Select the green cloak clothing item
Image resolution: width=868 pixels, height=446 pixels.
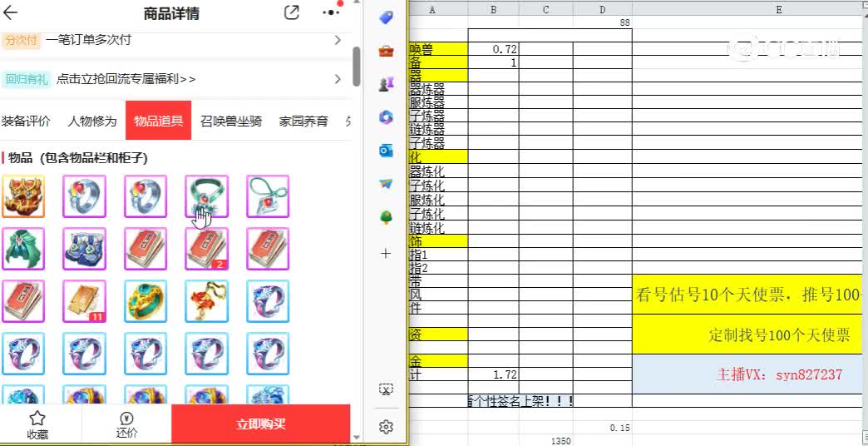[x=23, y=249]
